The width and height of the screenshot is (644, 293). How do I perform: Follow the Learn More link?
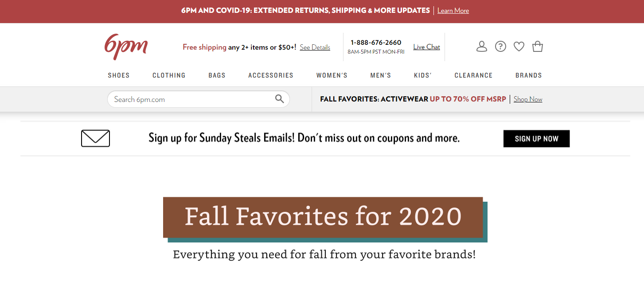453,11
